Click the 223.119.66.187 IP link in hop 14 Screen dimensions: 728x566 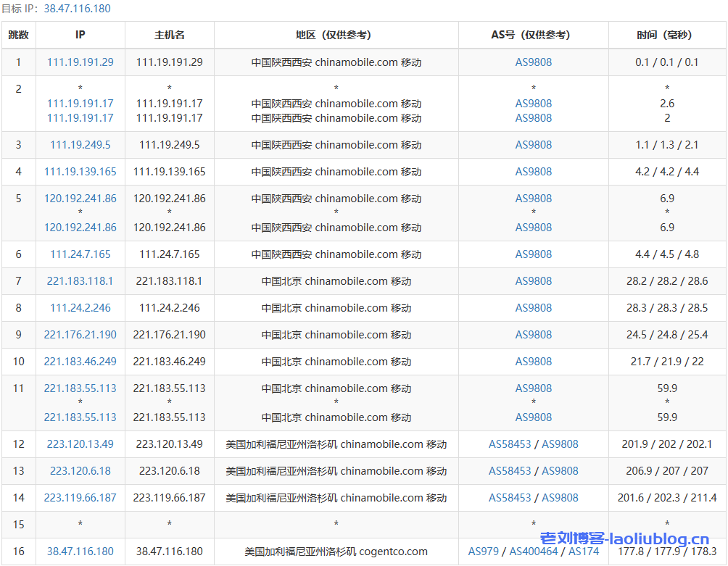coord(80,498)
